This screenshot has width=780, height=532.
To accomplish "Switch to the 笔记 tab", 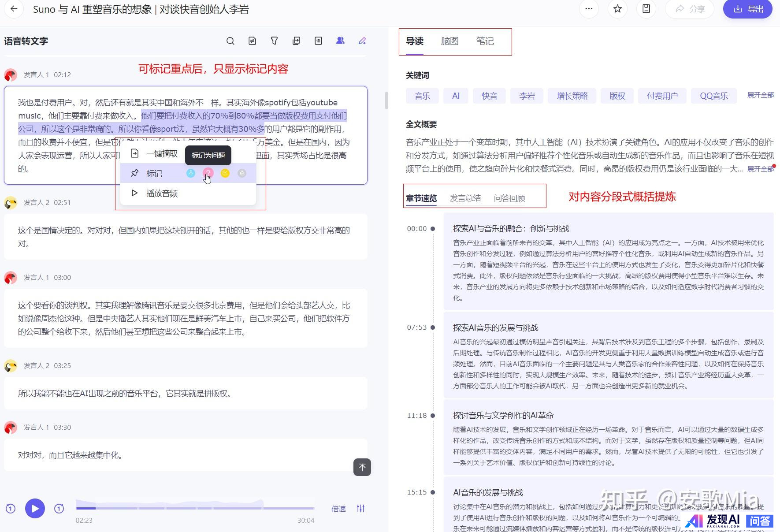I will tap(485, 41).
